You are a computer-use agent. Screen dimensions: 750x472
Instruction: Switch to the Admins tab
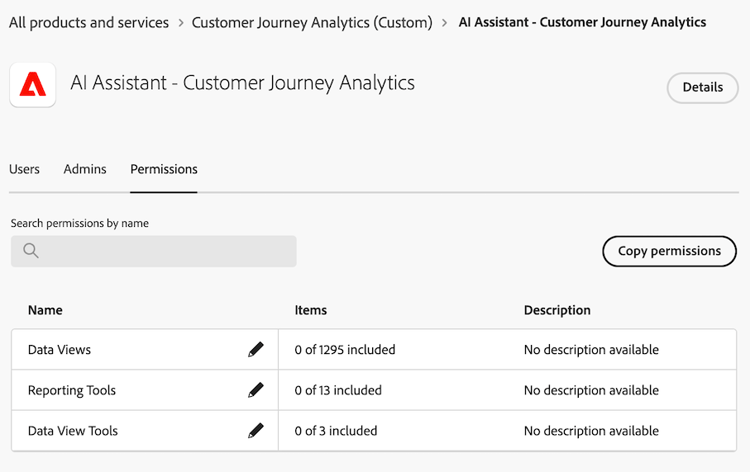tap(85, 169)
